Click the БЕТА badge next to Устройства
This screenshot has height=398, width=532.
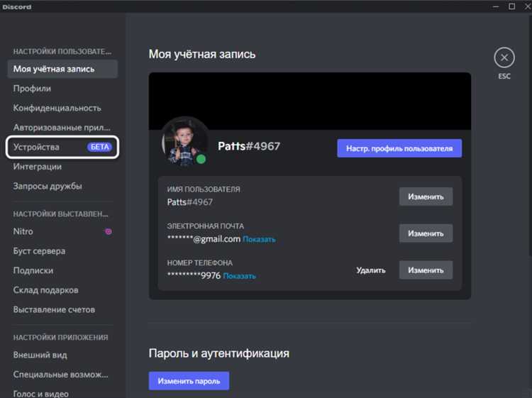click(99, 147)
